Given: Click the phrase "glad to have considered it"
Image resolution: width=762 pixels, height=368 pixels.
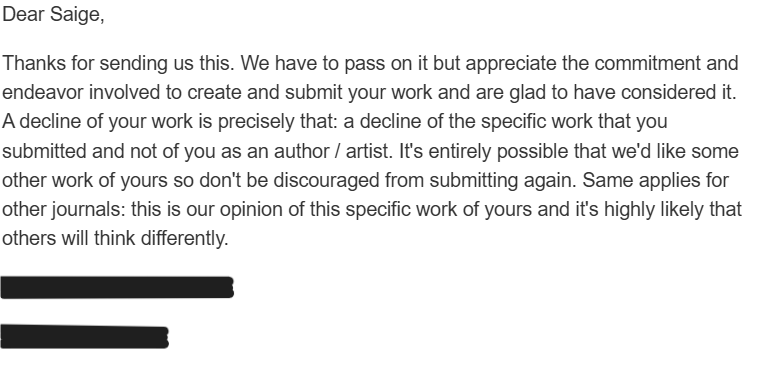Looking at the screenshot, I should click(x=623, y=92).
